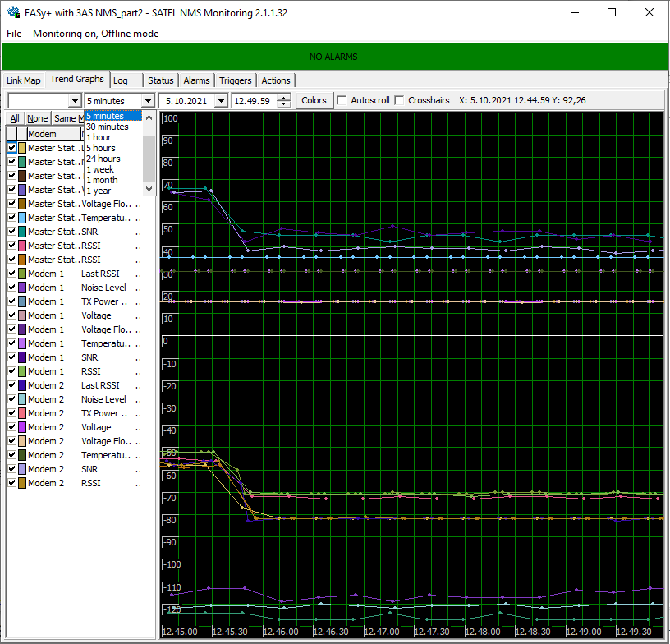Viewport: 670px width, 644px height.
Task: Click the steel blue Modem 1 TX Power swatch
Action: tap(22, 301)
